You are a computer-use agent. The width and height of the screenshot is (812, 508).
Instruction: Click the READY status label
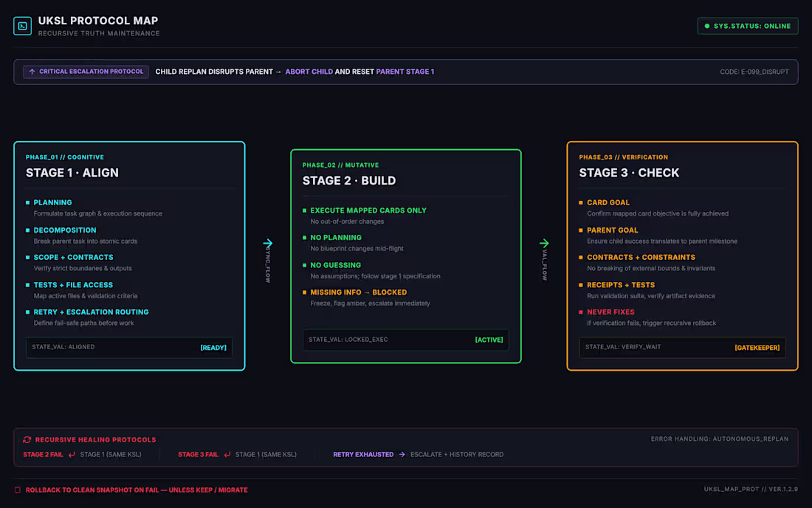click(x=213, y=348)
